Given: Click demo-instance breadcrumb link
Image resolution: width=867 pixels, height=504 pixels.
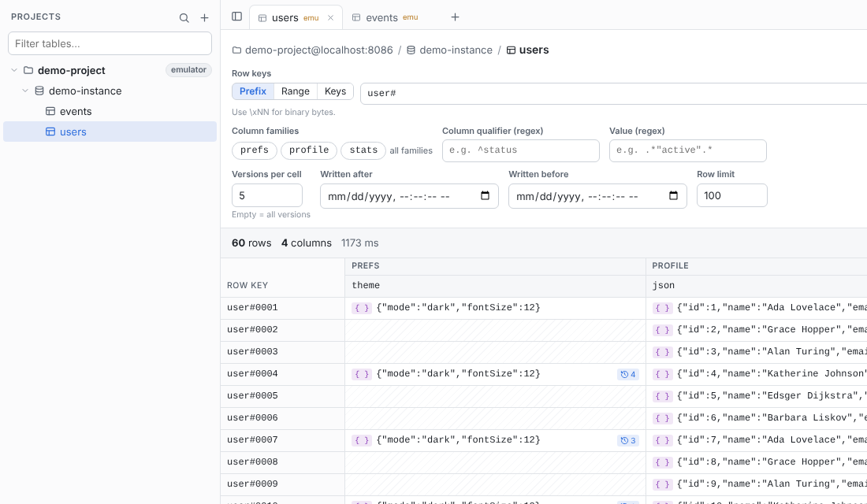Looking at the screenshot, I should tap(456, 50).
